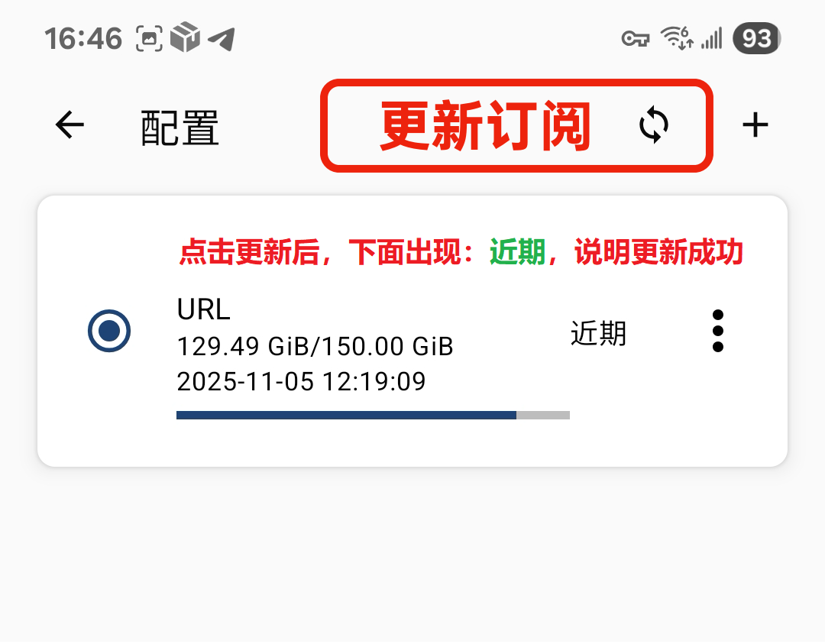Tap the cellular signal bars icon
This screenshot has width=825, height=644.
(x=712, y=38)
